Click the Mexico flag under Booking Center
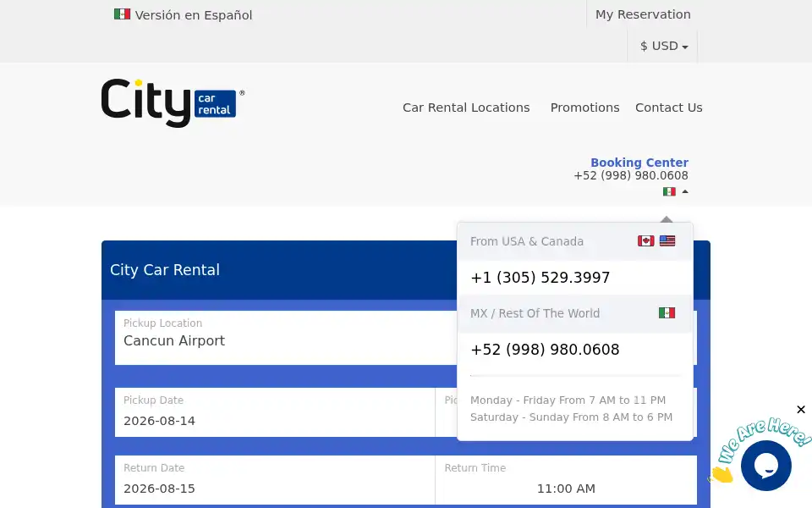 [669, 192]
